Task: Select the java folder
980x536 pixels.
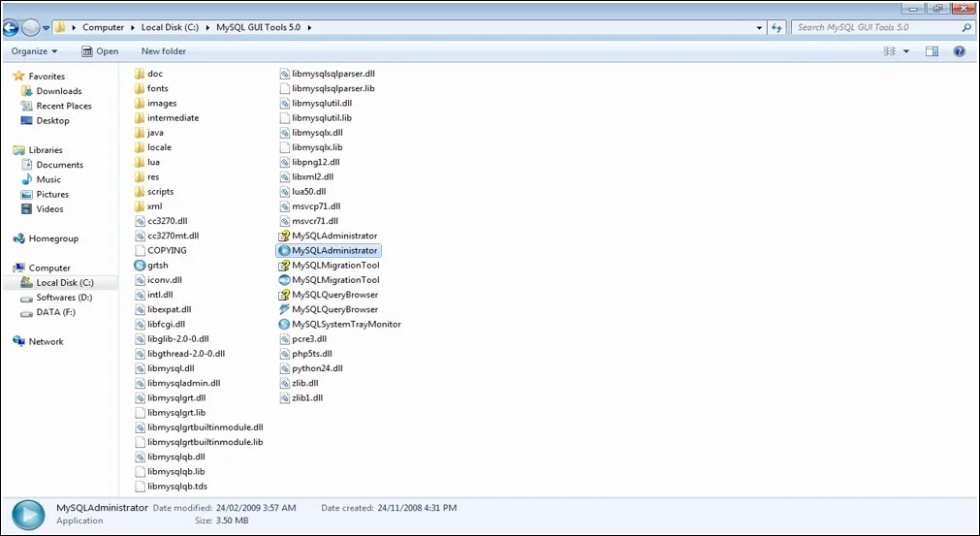Action: click(x=148, y=133)
